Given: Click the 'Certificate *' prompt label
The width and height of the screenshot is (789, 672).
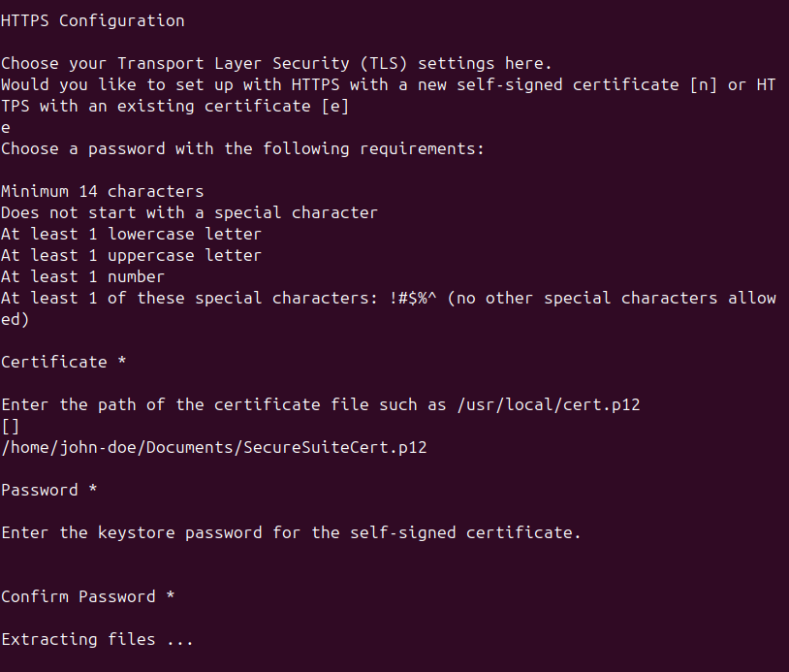Looking at the screenshot, I should point(63,362).
